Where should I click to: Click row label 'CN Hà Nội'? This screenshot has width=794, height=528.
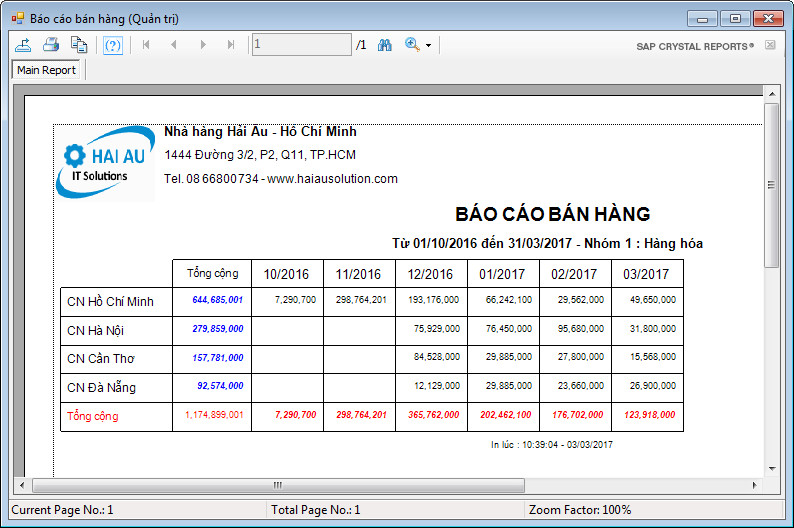[x=96, y=331]
